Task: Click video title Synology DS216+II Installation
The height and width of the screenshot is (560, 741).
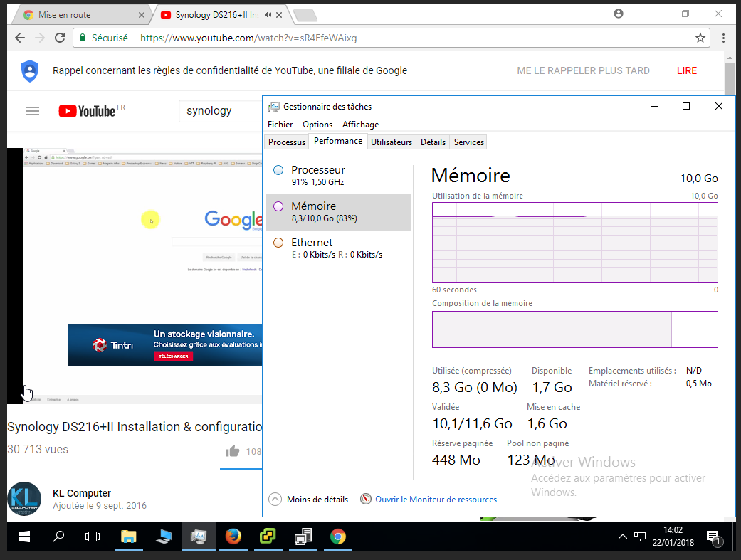Action: tap(135, 427)
